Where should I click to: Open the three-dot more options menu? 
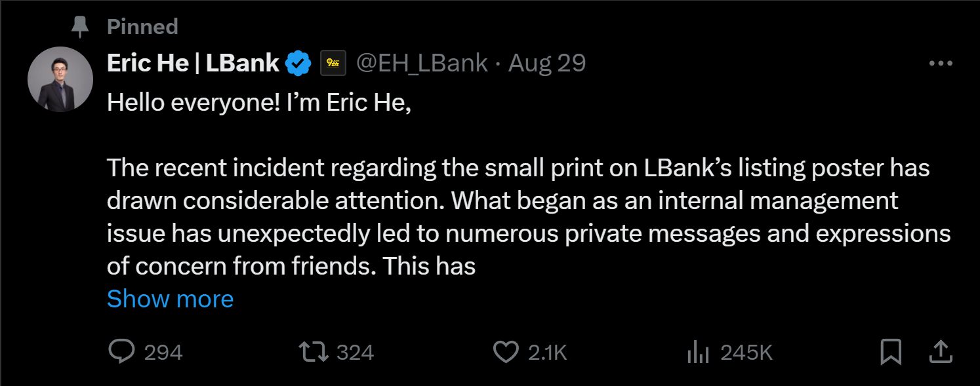point(941,64)
